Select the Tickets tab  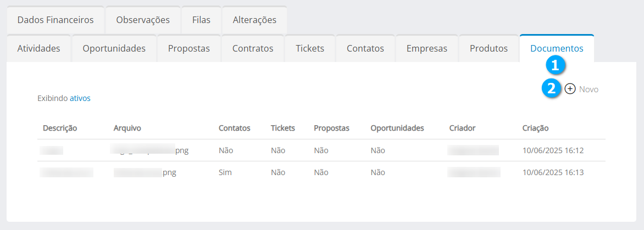pyautogui.click(x=310, y=48)
